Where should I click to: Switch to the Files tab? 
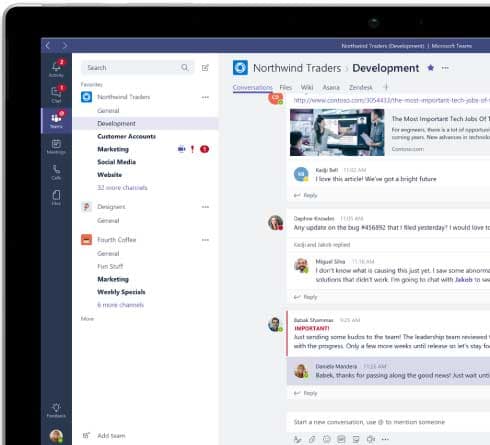pos(286,87)
